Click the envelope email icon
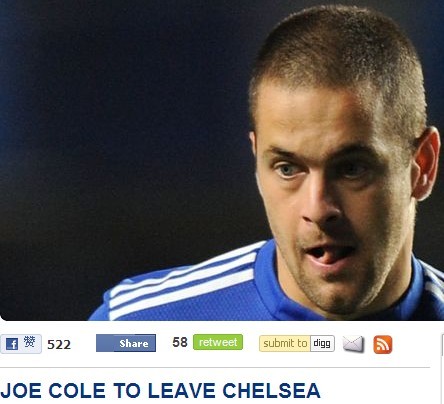 [x=353, y=344]
